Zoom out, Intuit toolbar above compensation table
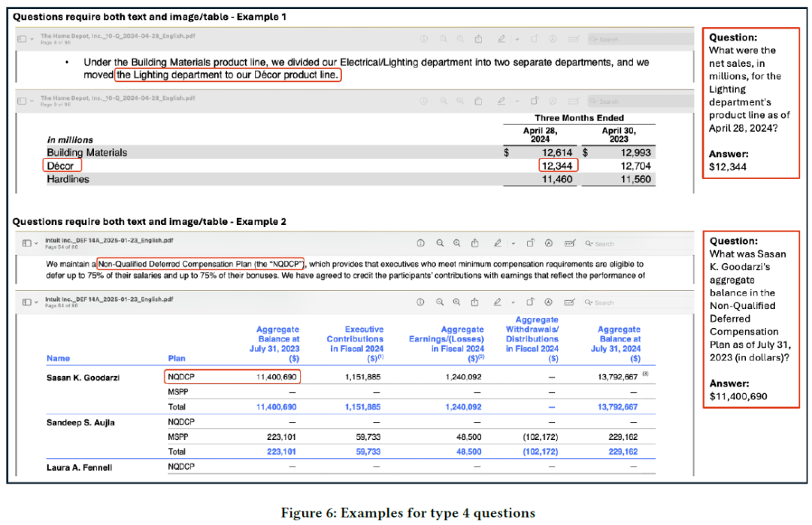This screenshot has height=525, width=812. [x=440, y=302]
